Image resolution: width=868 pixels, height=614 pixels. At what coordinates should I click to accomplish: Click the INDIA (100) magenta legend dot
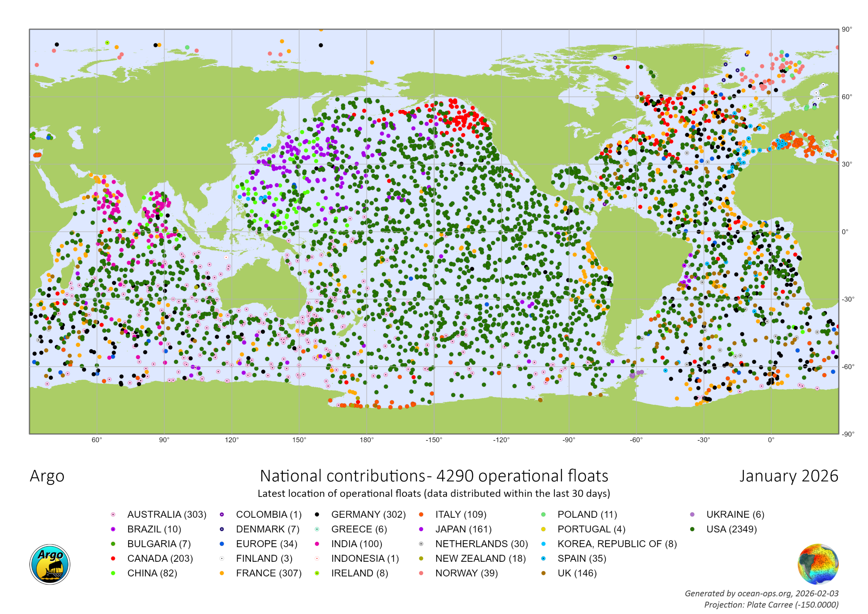317,544
